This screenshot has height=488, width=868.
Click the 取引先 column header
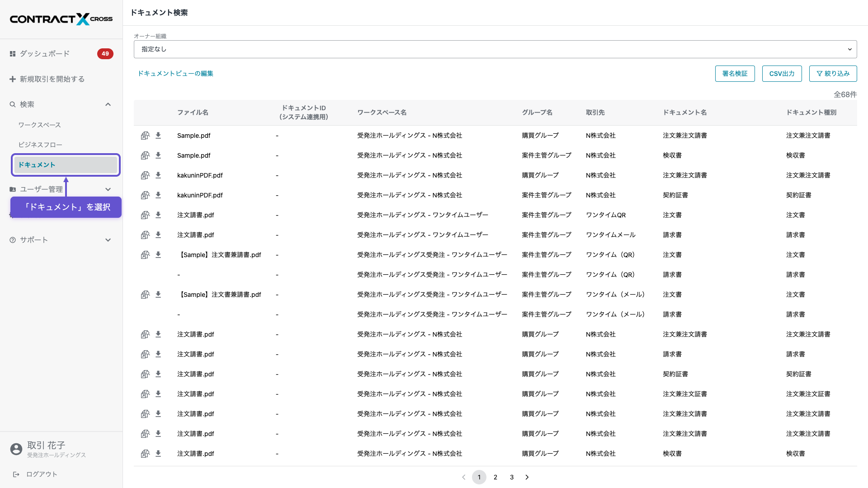(x=595, y=113)
